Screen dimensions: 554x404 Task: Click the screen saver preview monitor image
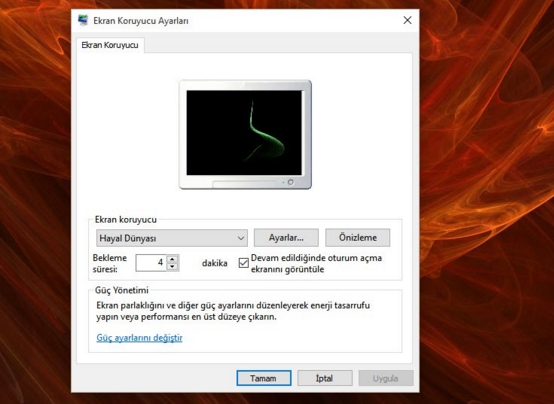(x=245, y=134)
